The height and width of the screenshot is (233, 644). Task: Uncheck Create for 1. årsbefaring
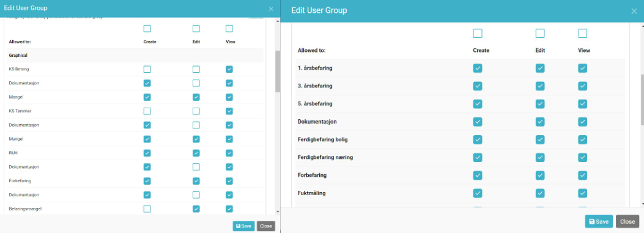477,68
